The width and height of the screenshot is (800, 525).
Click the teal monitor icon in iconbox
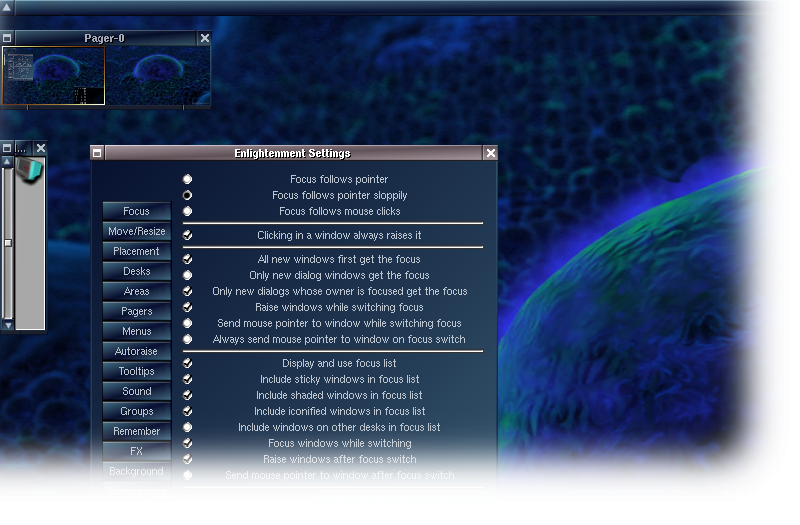point(30,171)
